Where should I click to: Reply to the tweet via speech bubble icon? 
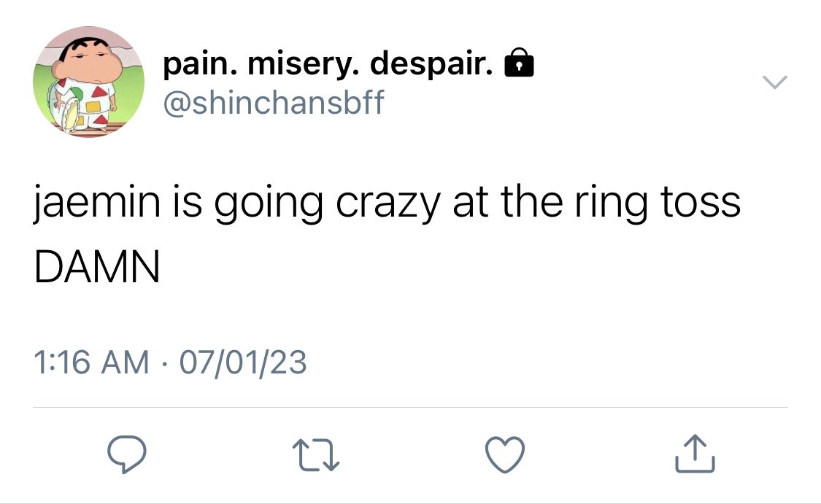pyautogui.click(x=127, y=454)
